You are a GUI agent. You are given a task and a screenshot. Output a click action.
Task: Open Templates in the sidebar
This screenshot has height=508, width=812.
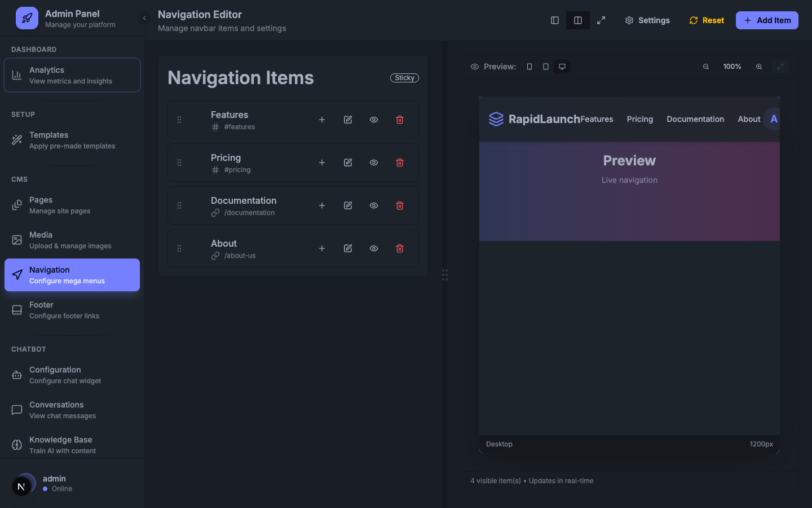pos(72,140)
